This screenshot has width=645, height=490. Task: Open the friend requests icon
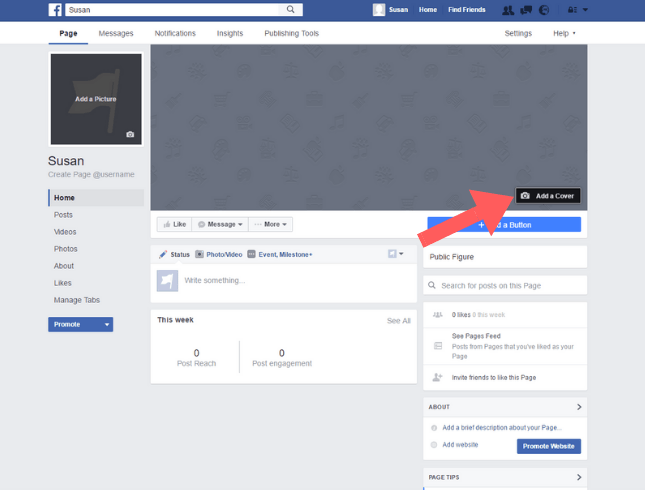[508, 10]
